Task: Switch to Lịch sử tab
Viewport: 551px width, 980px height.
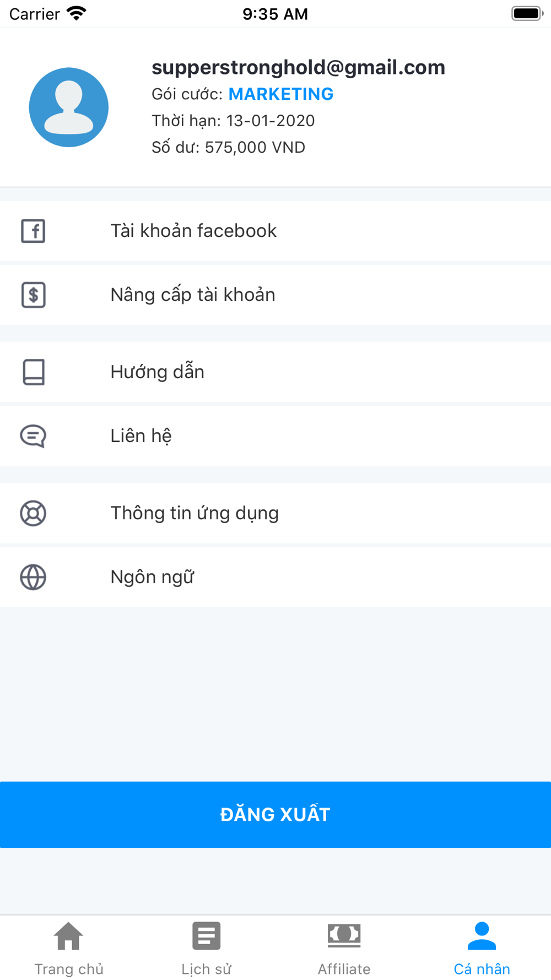Action: 206,948
